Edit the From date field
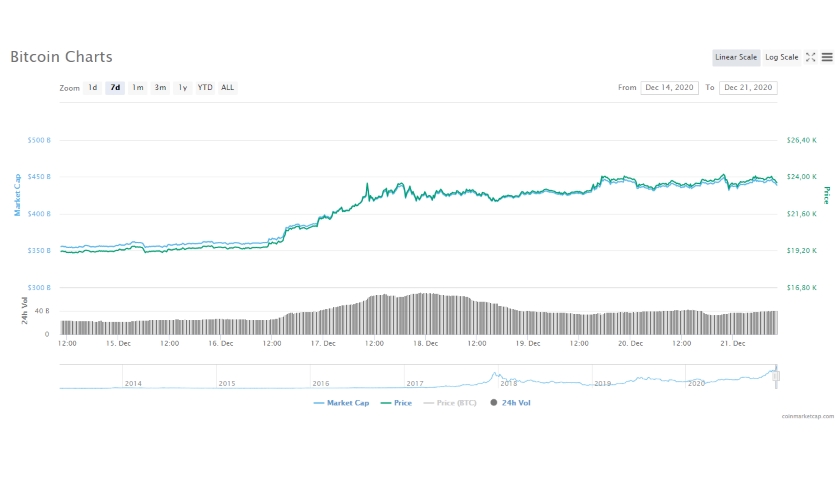The image size is (840, 480). pos(669,88)
